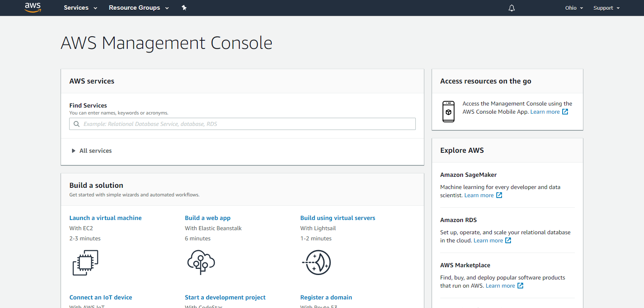Screen dimensions: 644x308
Task: Open Start a development project link
Action: [225, 297]
